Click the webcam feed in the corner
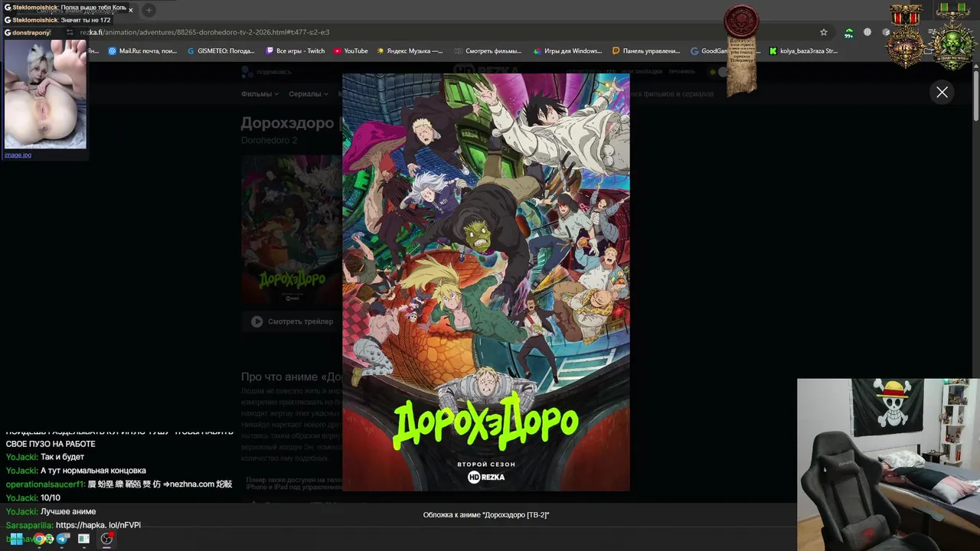The width and height of the screenshot is (980, 551). [888, 465]
